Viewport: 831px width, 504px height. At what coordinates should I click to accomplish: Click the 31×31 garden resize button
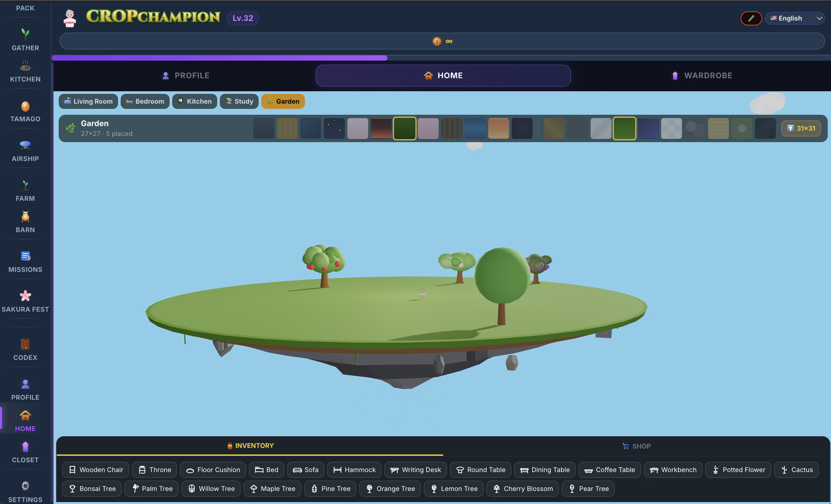click(801, 128)
